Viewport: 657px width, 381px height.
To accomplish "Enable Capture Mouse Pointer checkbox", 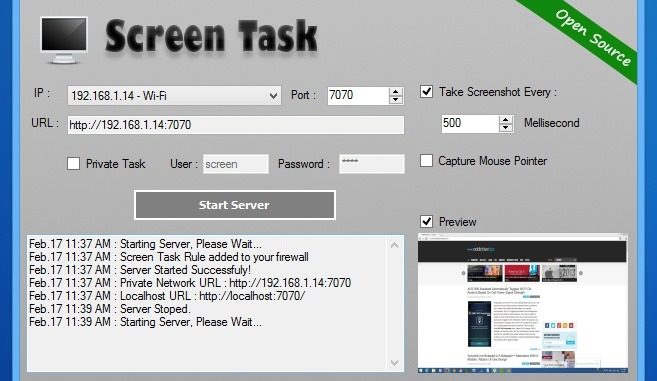I will 427,161.
